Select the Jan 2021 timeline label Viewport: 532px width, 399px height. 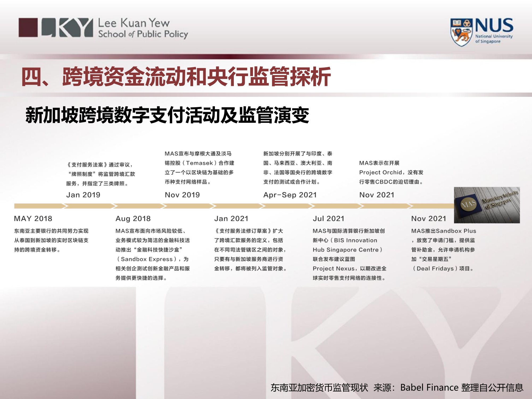(231, 219)
